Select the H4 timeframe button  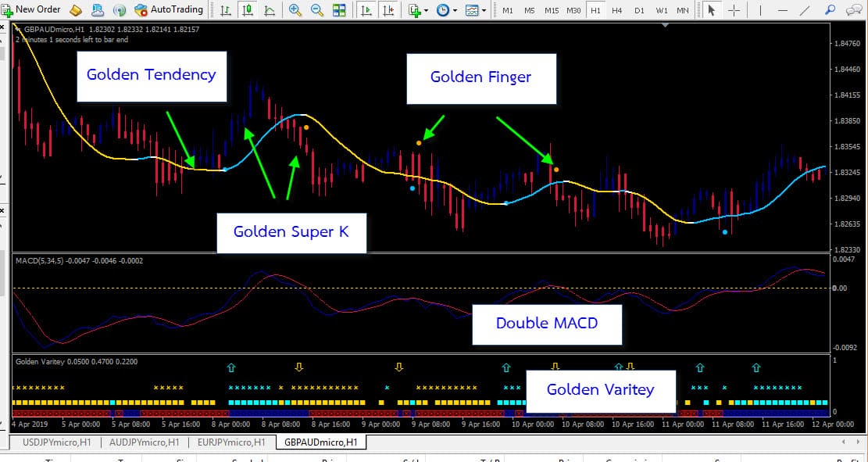click(x=617, y=10)
